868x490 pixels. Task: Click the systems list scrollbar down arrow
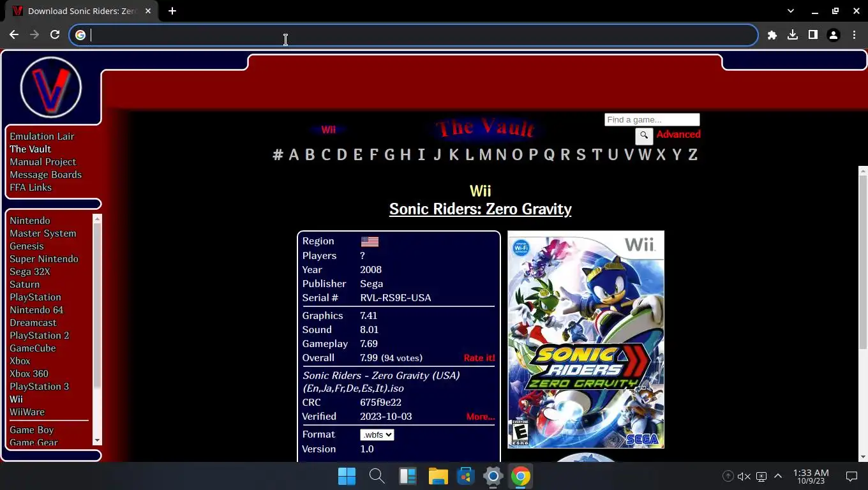97,440
